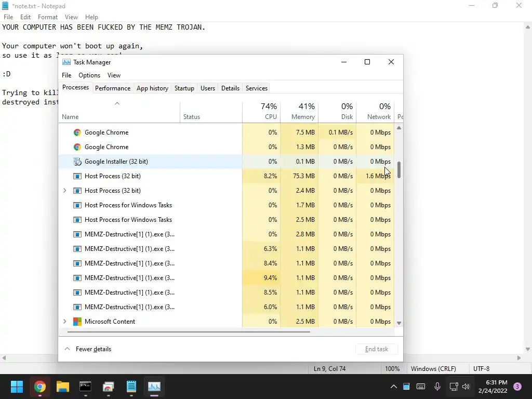Click the Status column header
Viewport: 532px width, 399px height.
point(211,112)
